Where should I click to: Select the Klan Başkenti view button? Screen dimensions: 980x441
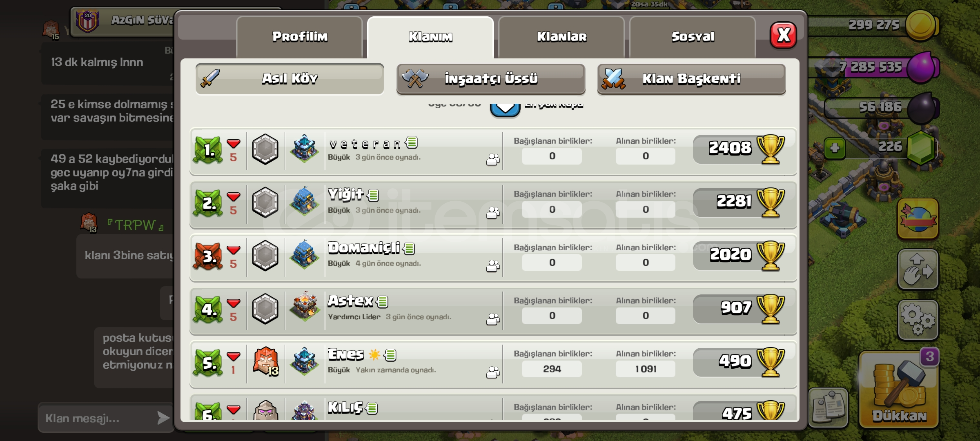click(691, 79)
